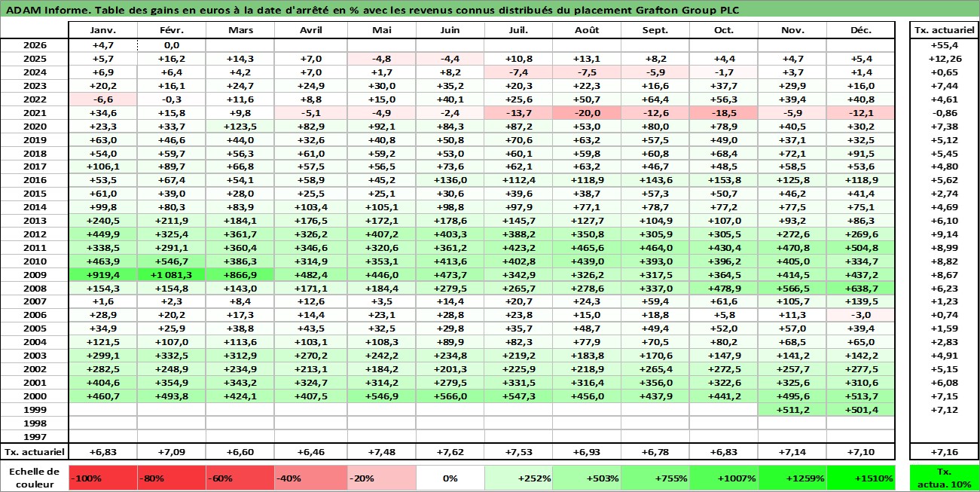
Task: Click the +6,46 actuarial rate for April
Action: (310, 452)
